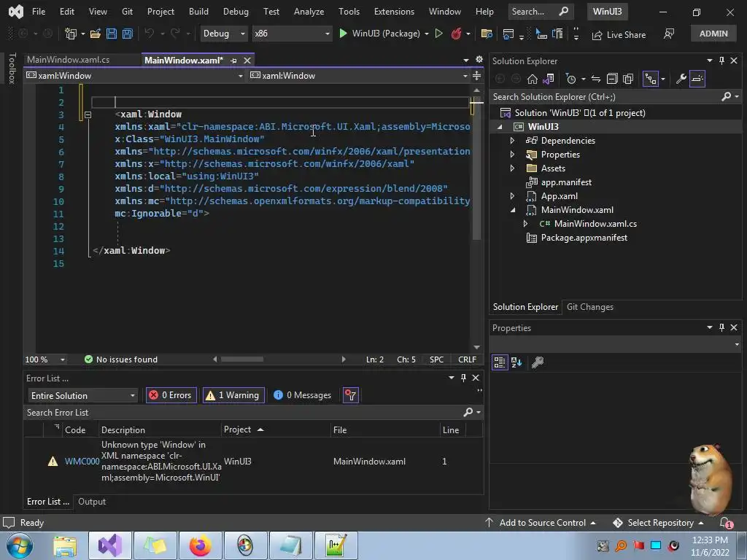
Task: Click the split editor icon above the scrollbar
Action: pyautogui.click(x=476, y=75)
